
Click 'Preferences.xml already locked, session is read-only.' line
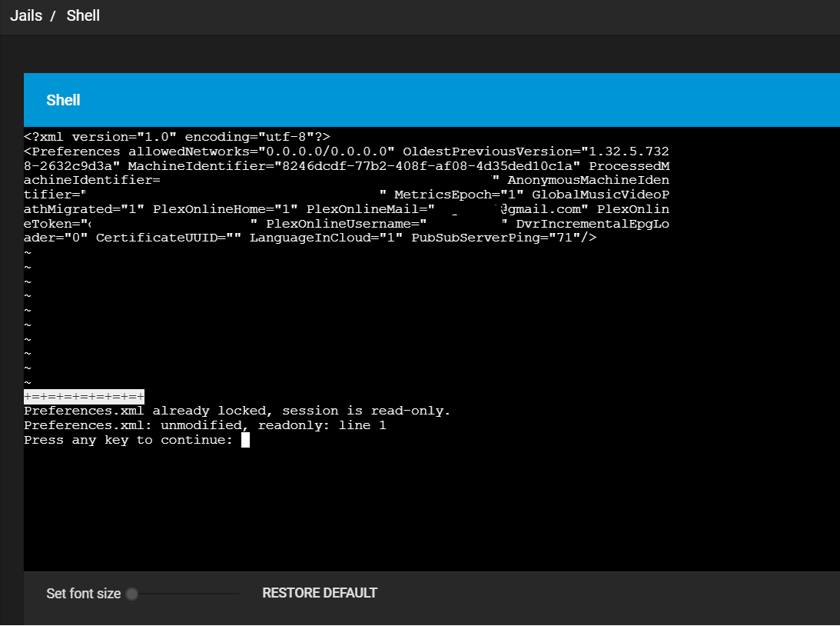[x=237, y=411]
